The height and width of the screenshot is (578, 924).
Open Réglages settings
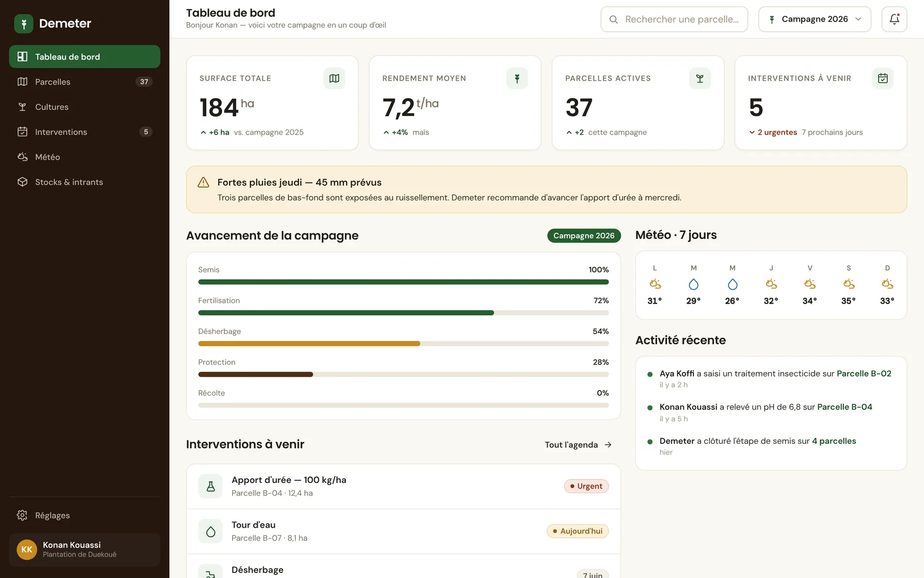[85, 515]
